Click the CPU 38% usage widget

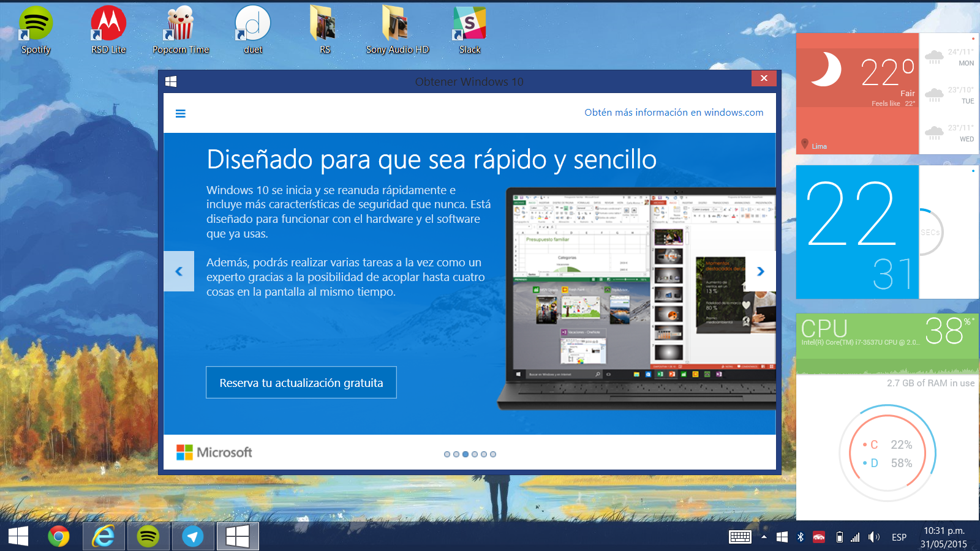(888, 343)
